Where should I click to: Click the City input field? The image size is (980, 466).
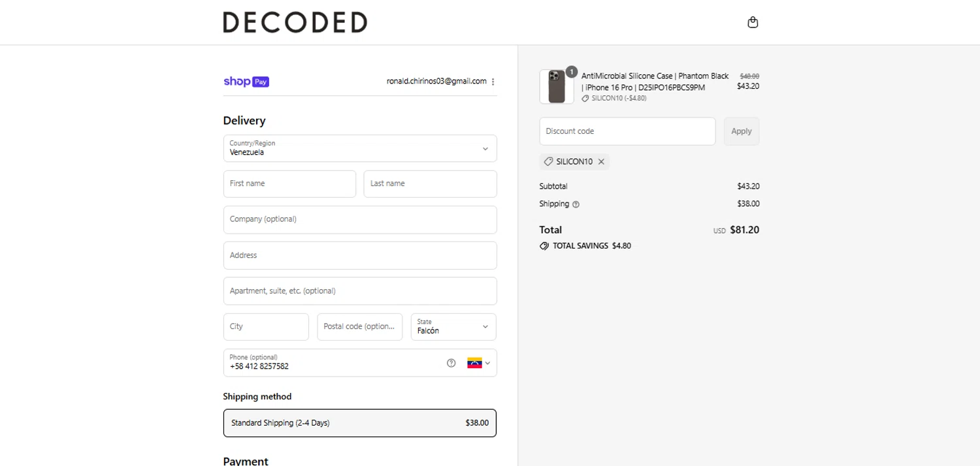[x=266, y=326]
